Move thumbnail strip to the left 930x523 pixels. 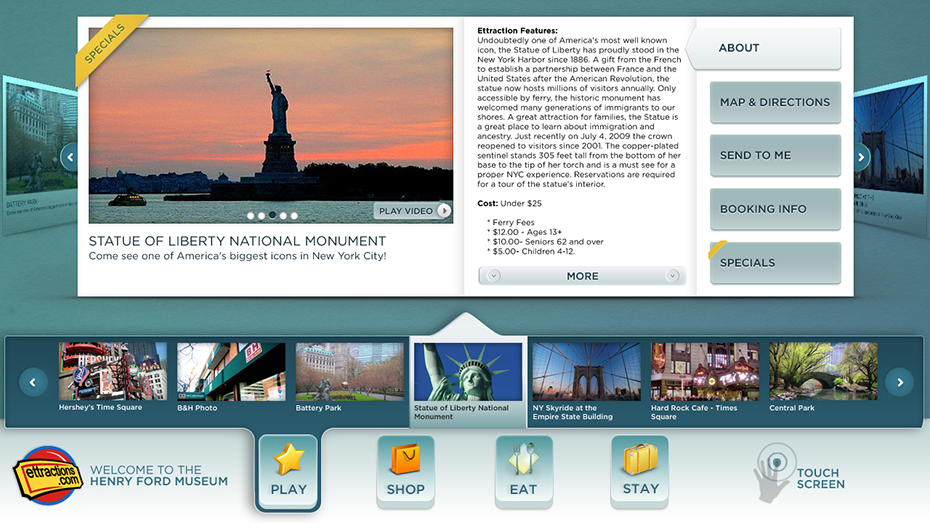coord(33,382)
